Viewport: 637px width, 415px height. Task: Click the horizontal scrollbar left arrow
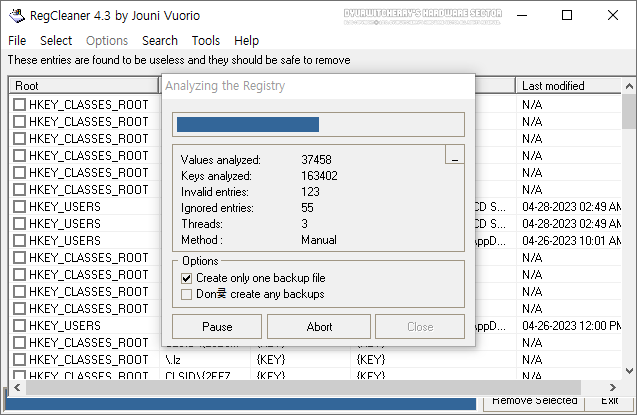click(17, 387)
